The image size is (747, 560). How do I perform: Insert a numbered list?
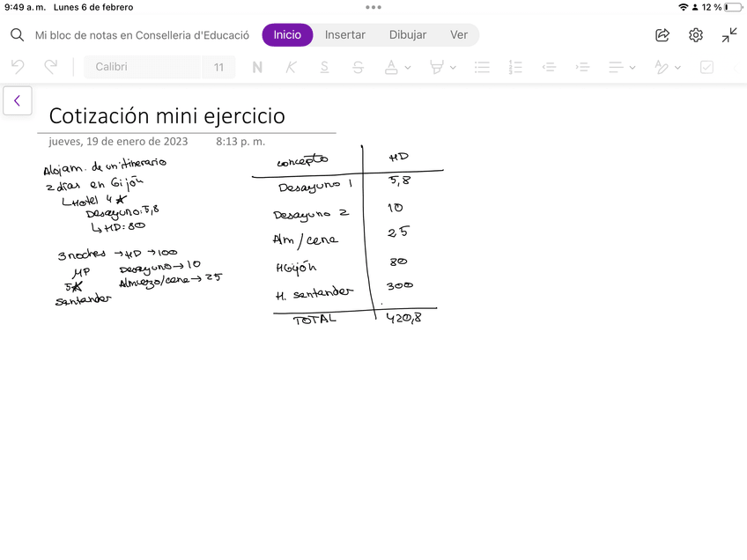point(516,67)
